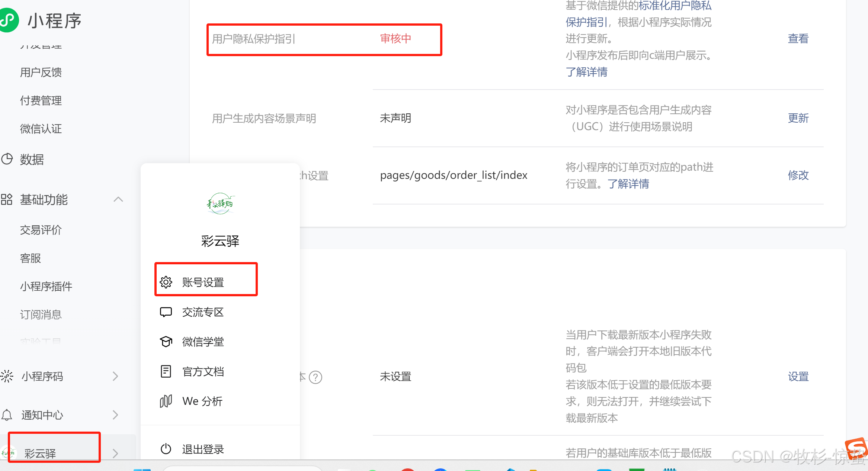Image resolution: width=868 pixels, height=471 pixels.
Task: Open 官方文档 via the document icon
Action: click(166, 371)
